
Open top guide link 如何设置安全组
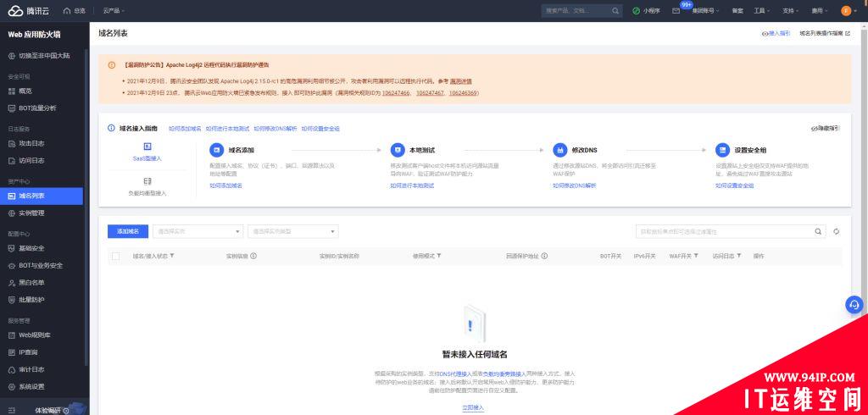[x=320, y=129]
